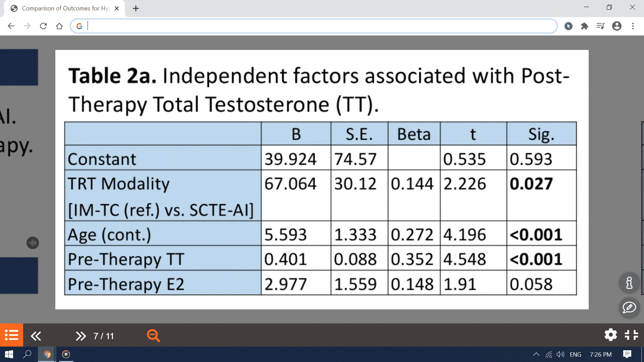Click the Google icon in the address bar

pyautogui.click(x=79, y=26)
